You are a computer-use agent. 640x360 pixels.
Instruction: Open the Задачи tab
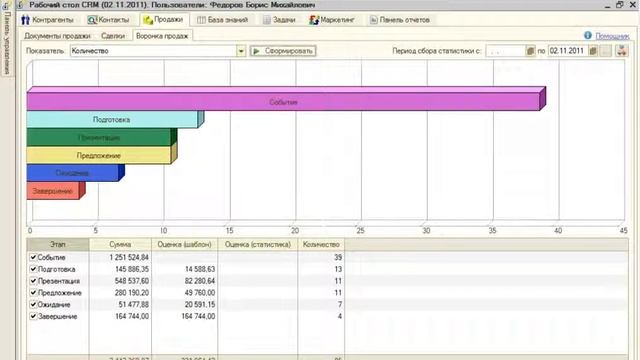(279, 20)
